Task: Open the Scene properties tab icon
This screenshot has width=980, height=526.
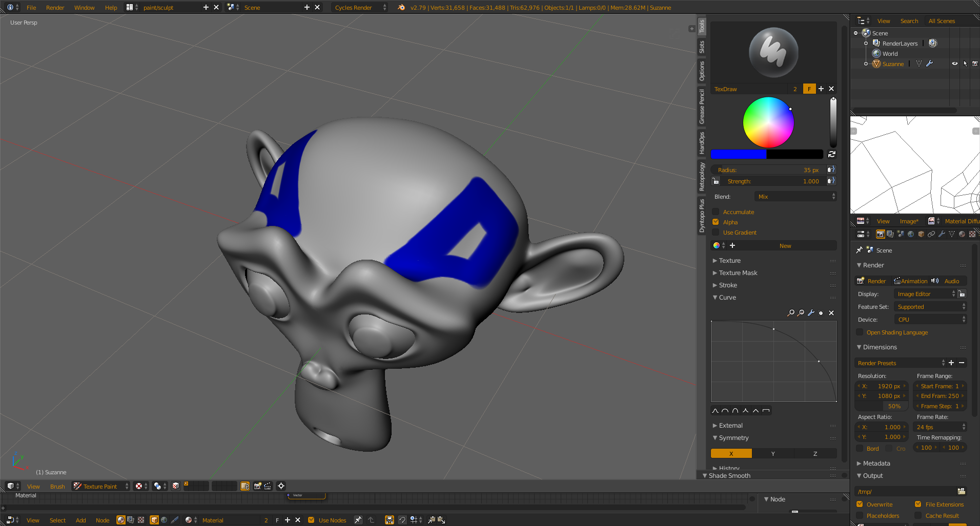Action: pyautogui.click(x=901, y=234)
